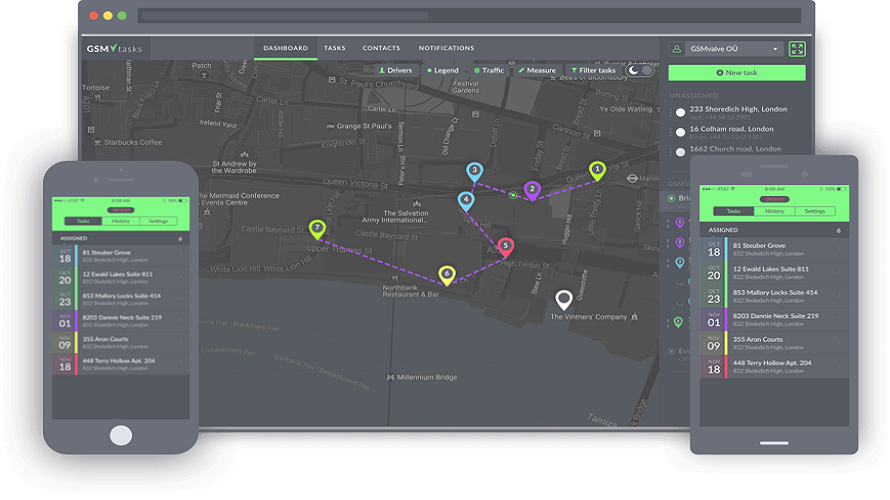Click the green New task button
Image resolution: width=890 pixels, height=500 pixels.
(x=737, y=73)
